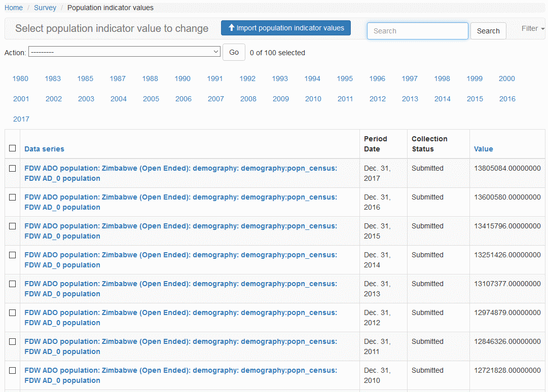Sort by Data series column header
548x392 pixels.
tap(45, 149)
